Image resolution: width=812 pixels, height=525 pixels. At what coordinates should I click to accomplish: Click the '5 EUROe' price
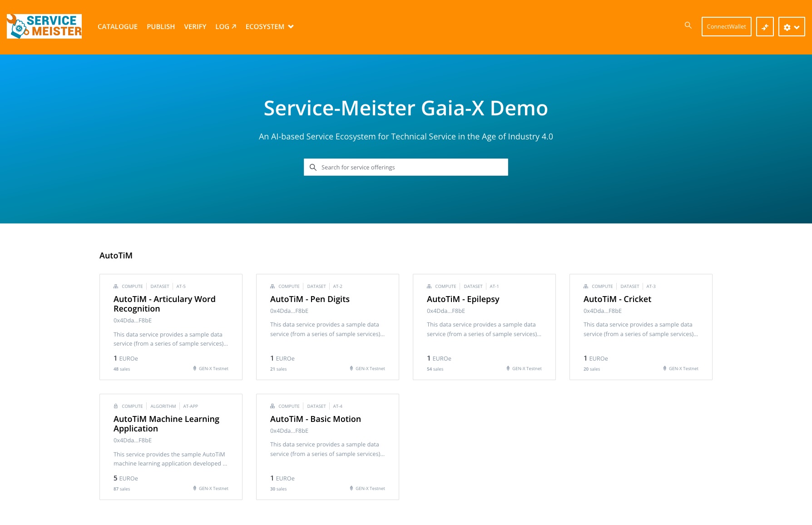(126, 478)
